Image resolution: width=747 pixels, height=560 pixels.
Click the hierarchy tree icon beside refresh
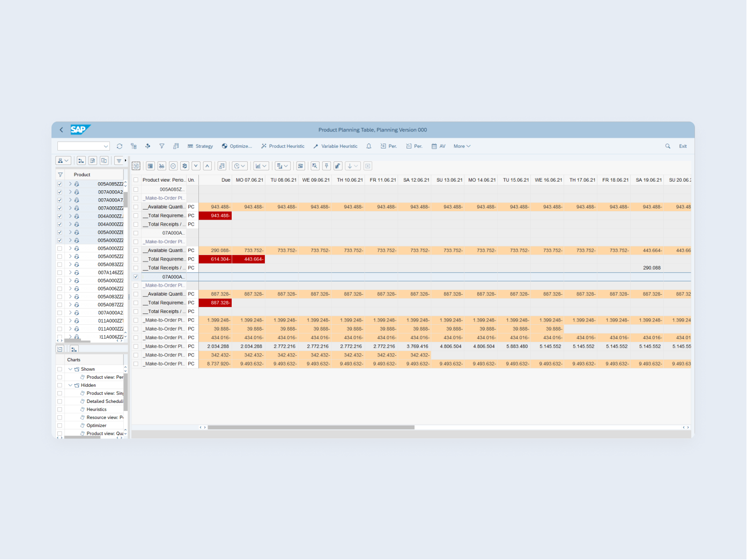pyautogui.click(x=134, y=146)
